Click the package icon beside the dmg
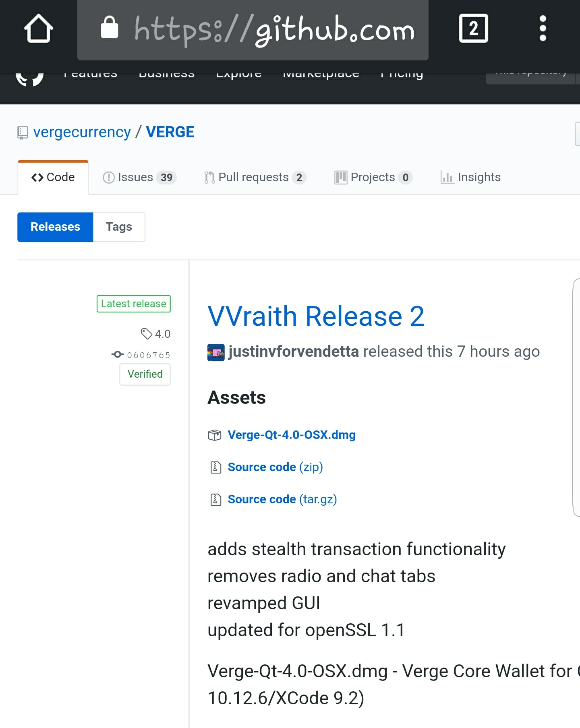The width and height of the screenshot is (580, 728). click(215, 435)
